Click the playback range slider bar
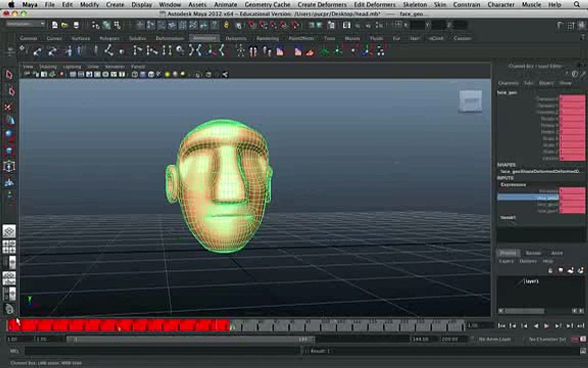Image resolution: width=588 pixels, height=368 pixels. click(191, 339)
